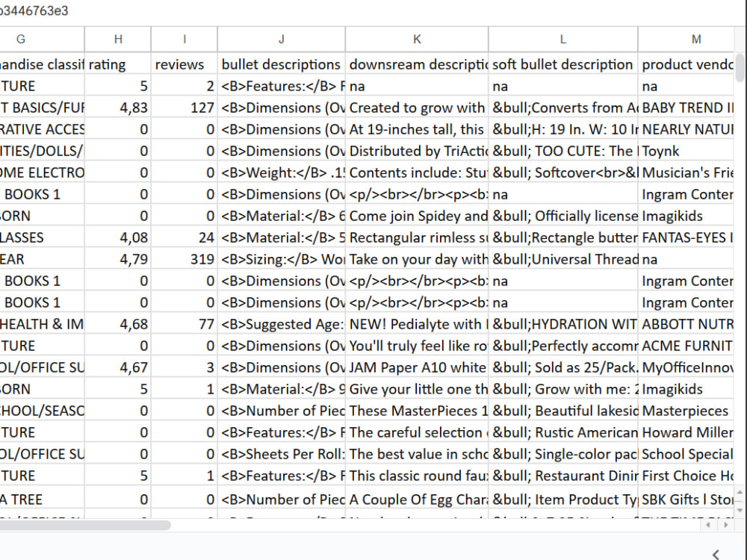Screen dimensions: 747x560
Task: Click the 'BABY TREND' vendor cell
Action: pos(686,108)
